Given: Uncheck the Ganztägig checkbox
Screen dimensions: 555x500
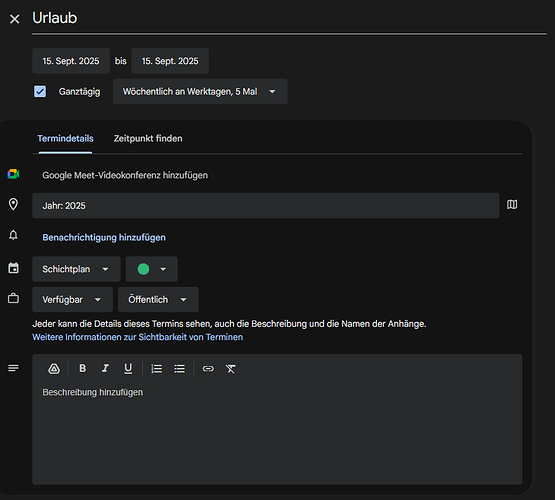Looking at the screenshot, I should [40, 91].
